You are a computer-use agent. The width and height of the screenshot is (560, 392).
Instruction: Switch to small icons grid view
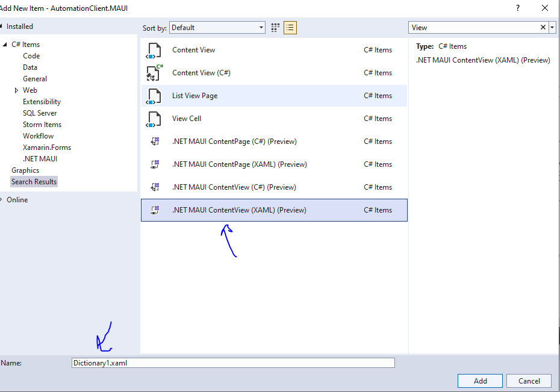tap(275, 28)
